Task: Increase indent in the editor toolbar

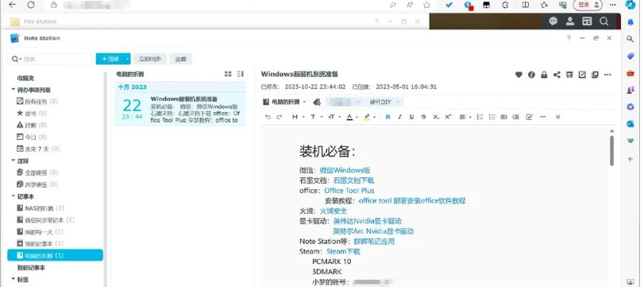Action: tap(515, 117)
